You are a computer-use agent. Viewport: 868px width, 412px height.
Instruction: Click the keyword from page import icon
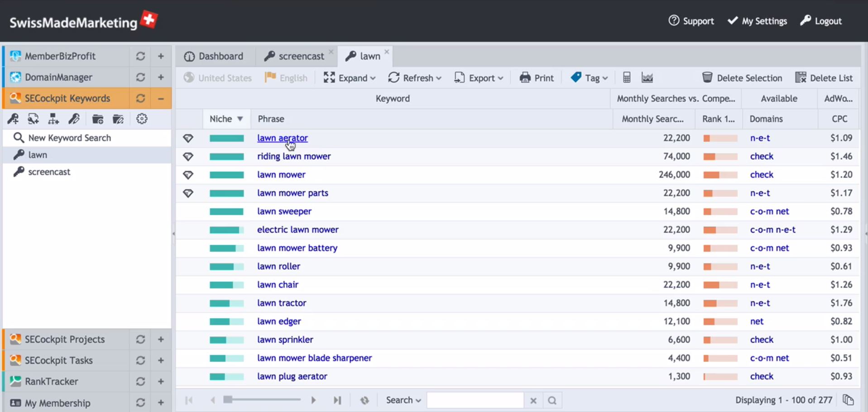33,119
